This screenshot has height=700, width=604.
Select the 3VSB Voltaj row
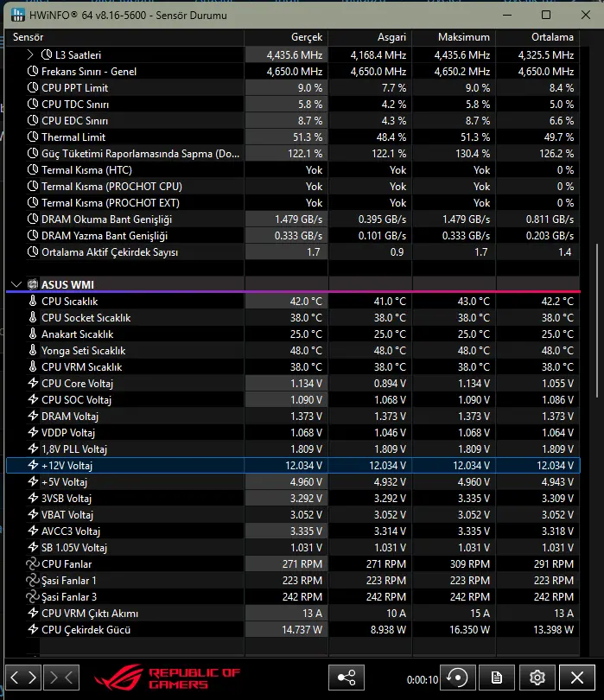pos(293,499)
